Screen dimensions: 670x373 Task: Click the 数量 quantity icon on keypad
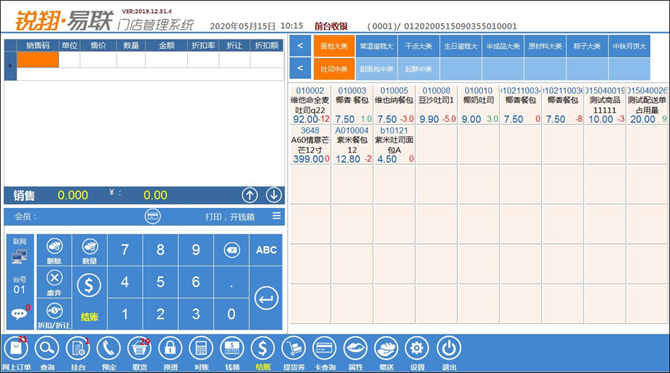click(x=90, y=250)
